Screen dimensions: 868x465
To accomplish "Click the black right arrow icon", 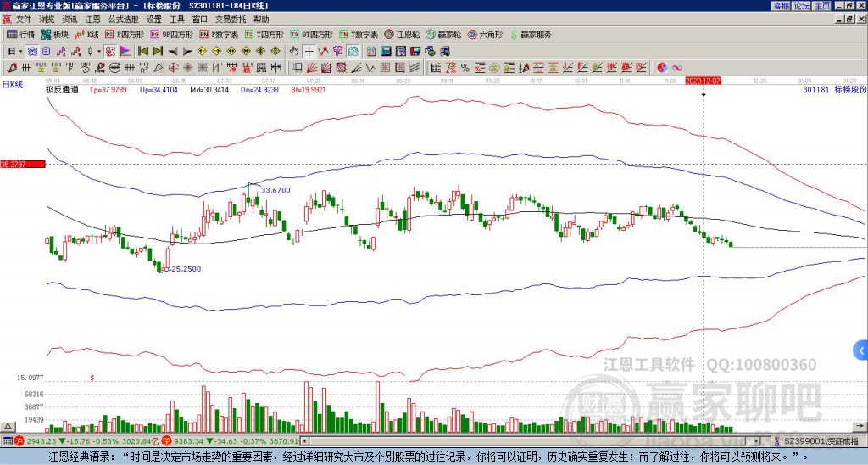I will coord(187,52).
